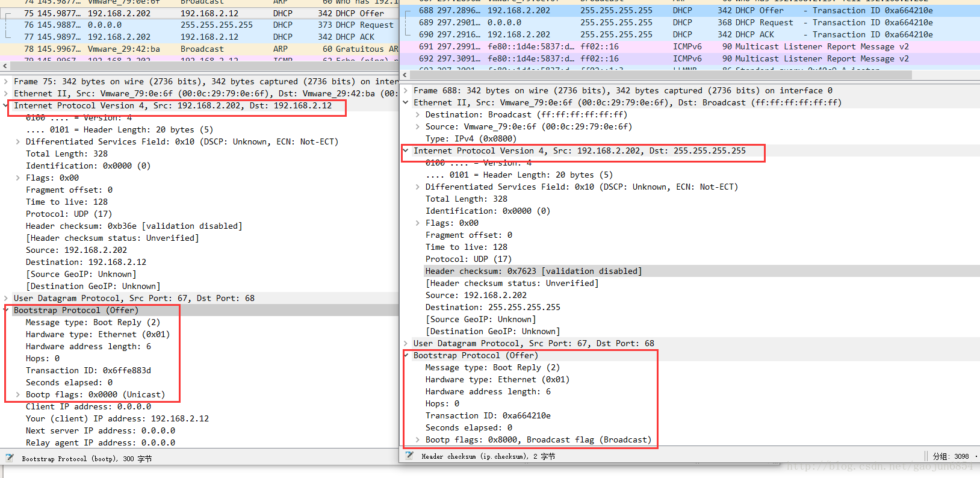Screen dimensions: 980x478
Task: Click the expert info icon beside Bootstrap Protocol (bootp) status
Action: point(9,458)
